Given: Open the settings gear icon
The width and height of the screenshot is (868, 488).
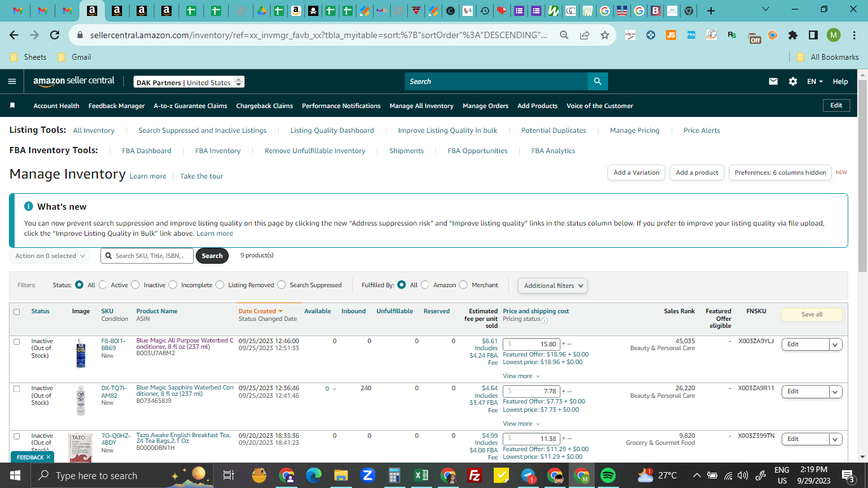Looking at the screenshot, I should [x=793, y=81].
